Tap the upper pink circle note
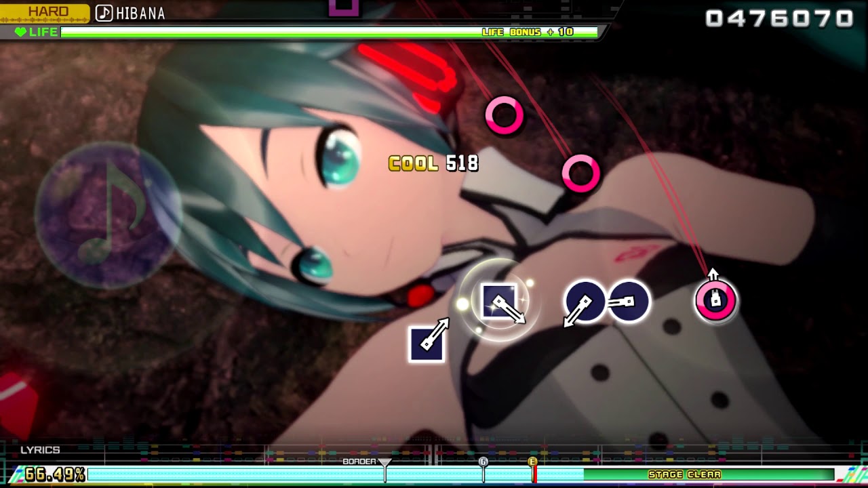 [505, 115]
